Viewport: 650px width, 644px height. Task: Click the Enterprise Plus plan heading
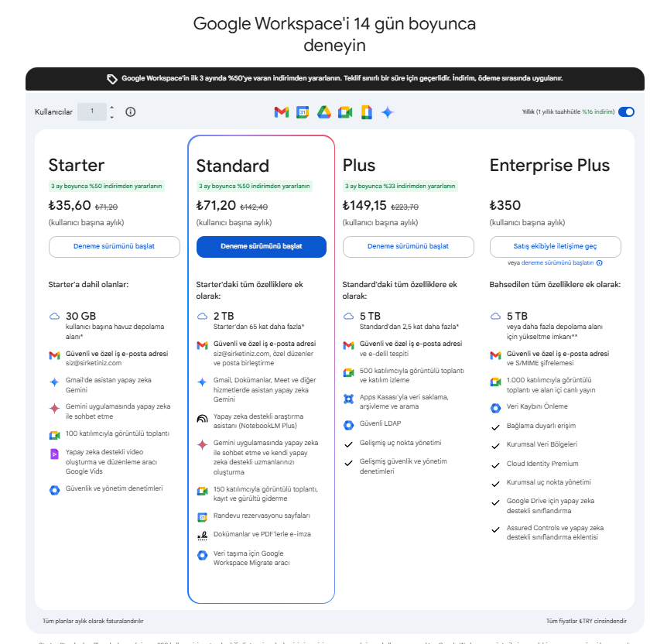(x=549, y=165)
